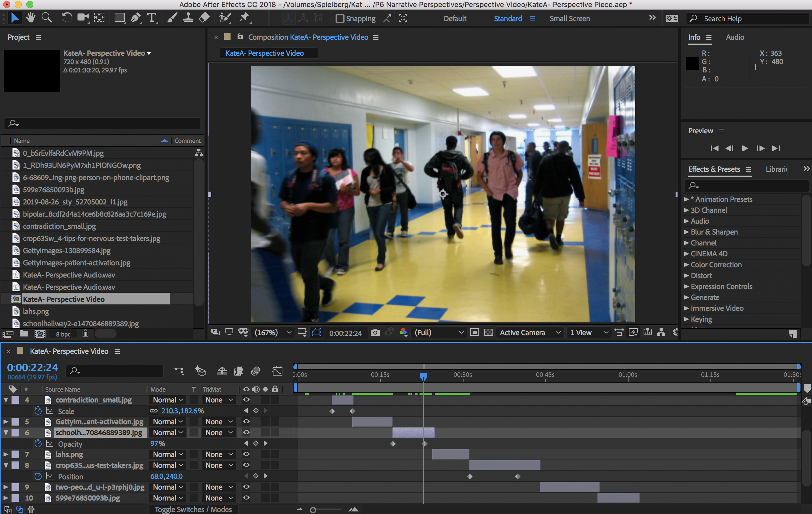
Task: Toggle Opacity stopwatch on schoolhallway layer
Action: click(x=38, y=444)
